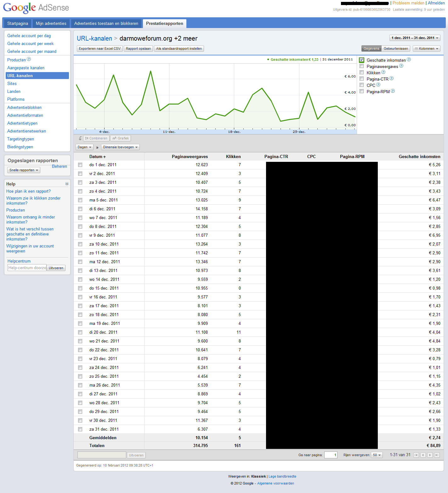Open Gehele account per week report
Image resolution: width=448 pixels, height=493 pixels.
[x=30, y=43]
